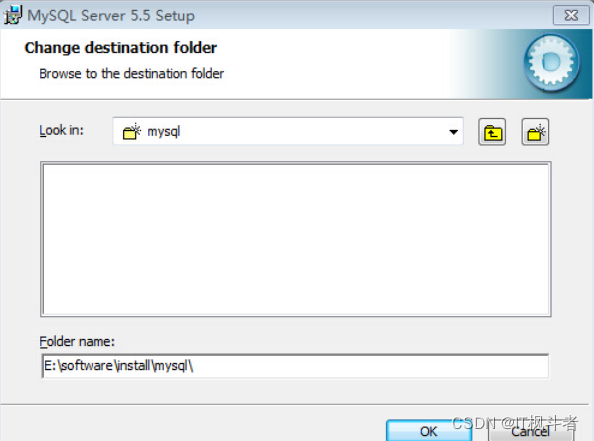Viewport: 594px width, 441px height.
Task: Click the MySQL Server 5.5 Setup title text
Action: point(111,16)
